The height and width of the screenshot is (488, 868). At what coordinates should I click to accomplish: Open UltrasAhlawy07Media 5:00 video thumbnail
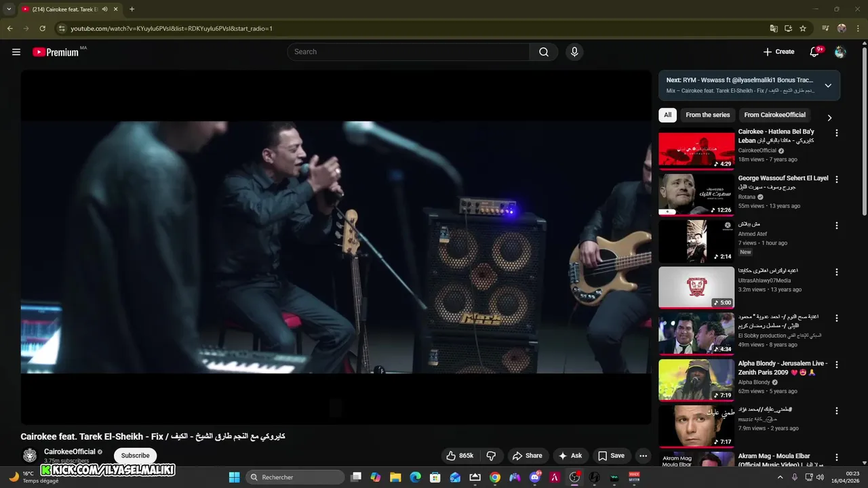696,287
